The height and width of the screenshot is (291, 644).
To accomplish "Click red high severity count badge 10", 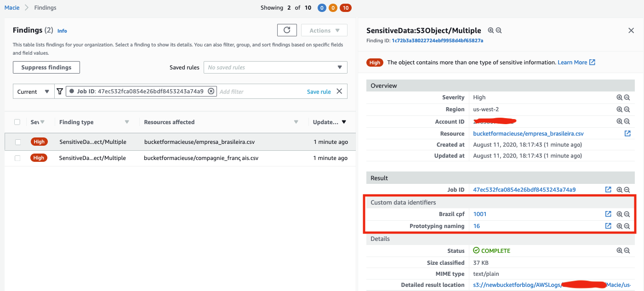I will point(345,8).
